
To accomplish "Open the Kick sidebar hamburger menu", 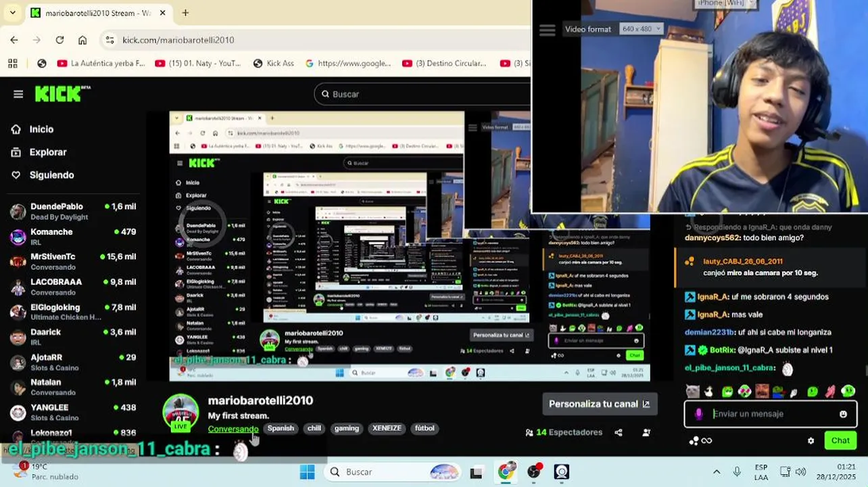I will tap(18, 94).
